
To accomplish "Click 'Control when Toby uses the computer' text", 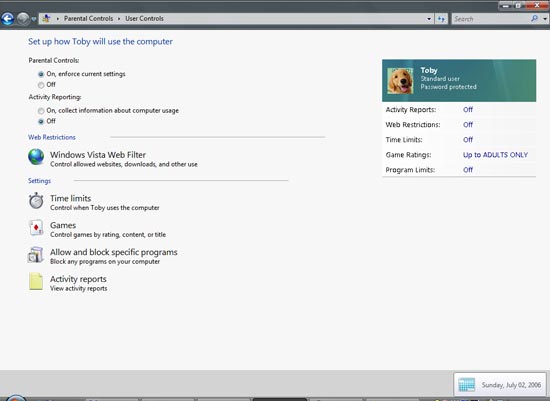I will click(105, 208).
